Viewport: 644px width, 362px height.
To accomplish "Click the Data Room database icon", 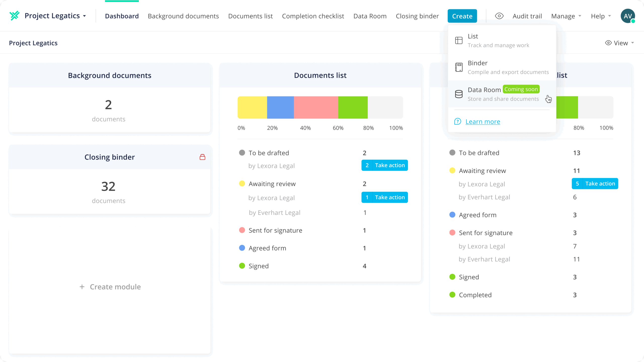I will (459, 94).
